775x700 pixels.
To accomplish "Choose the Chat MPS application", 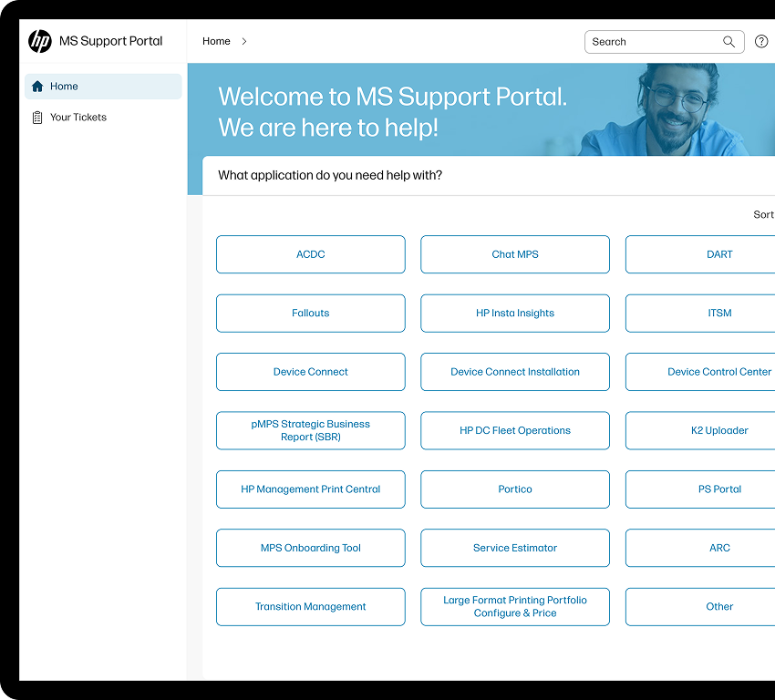I will (515, 254).
